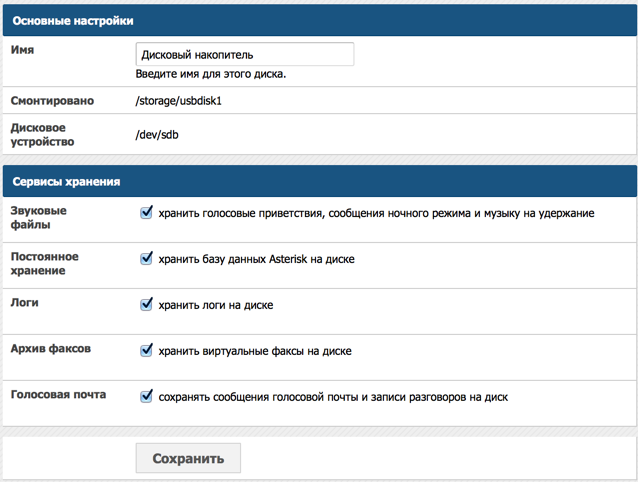The width and height of the screenshot is (638, 482).
Task: Click the Постоянное хранение row label
Action: point(44,264)
